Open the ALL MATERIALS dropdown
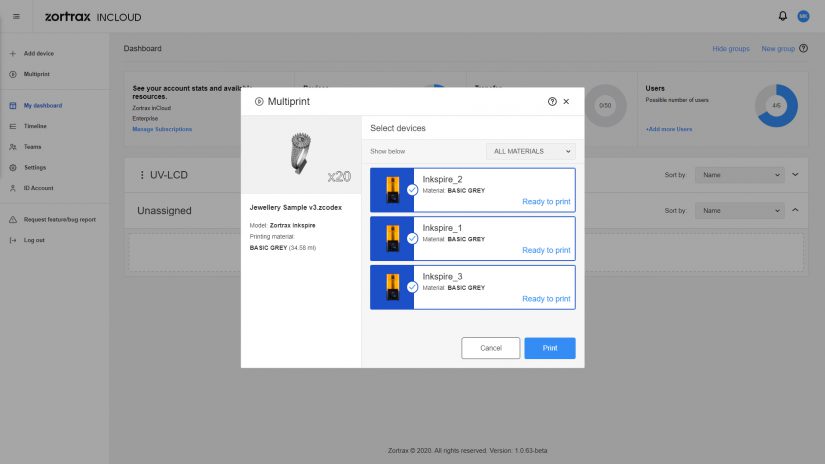 tap(530, 152)
